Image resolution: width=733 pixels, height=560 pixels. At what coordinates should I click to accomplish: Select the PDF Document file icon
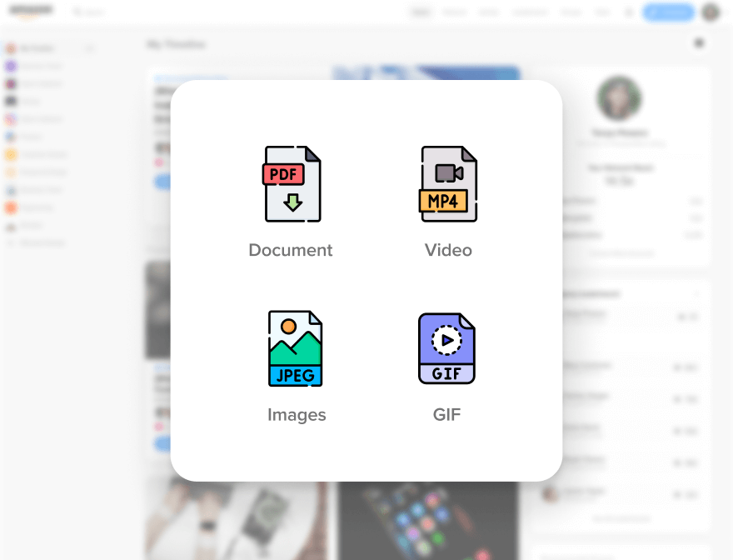click(292, 184)
